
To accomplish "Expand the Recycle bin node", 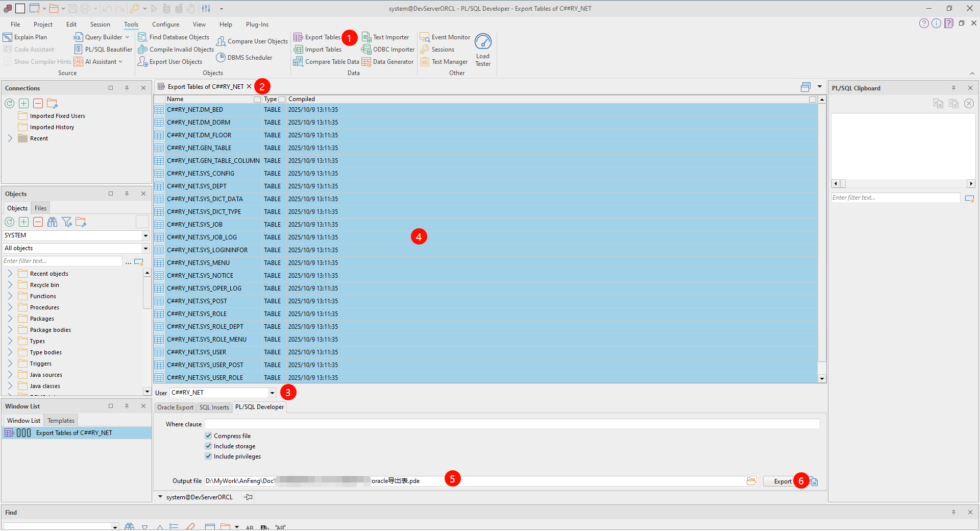I will 10,285.
